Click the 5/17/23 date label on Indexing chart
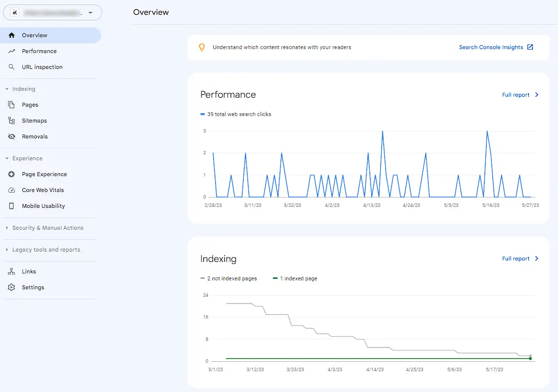 495,370
